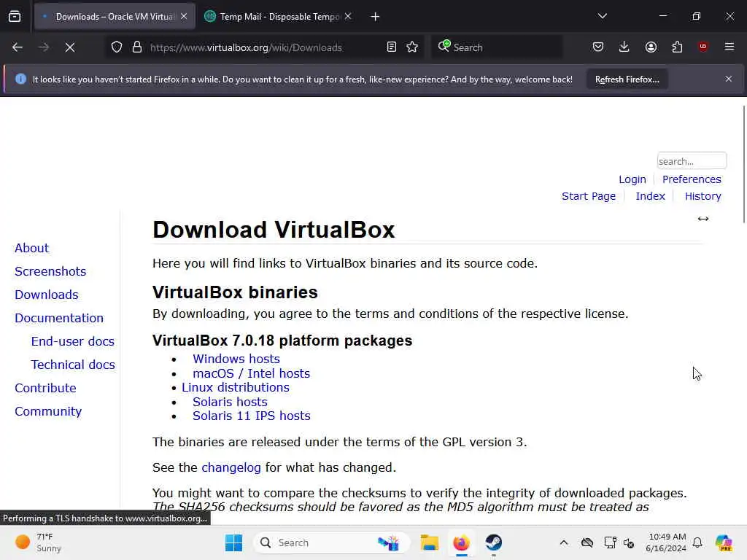
Task: Switch to the Temp Mail tab
Action: [279, 17]
